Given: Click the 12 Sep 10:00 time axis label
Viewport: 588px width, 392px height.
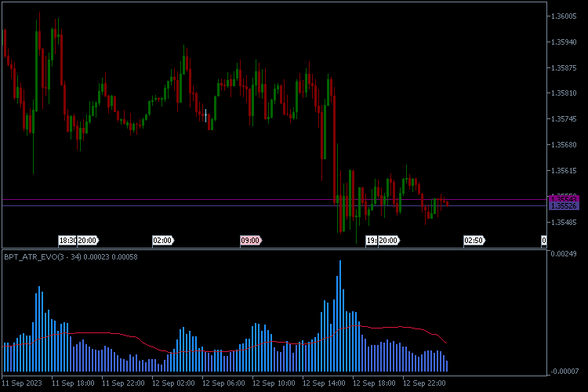Looking at the screenshot, I should click(274, 383).
